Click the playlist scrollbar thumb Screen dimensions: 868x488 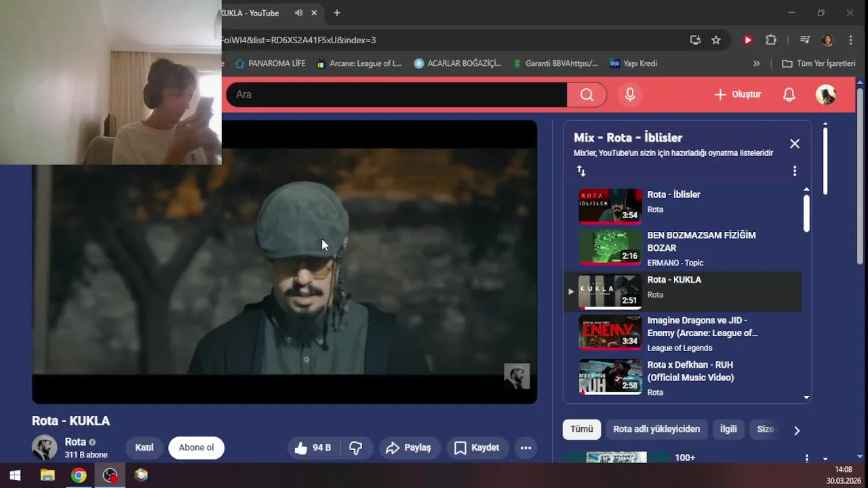click(x=806, y=213)
